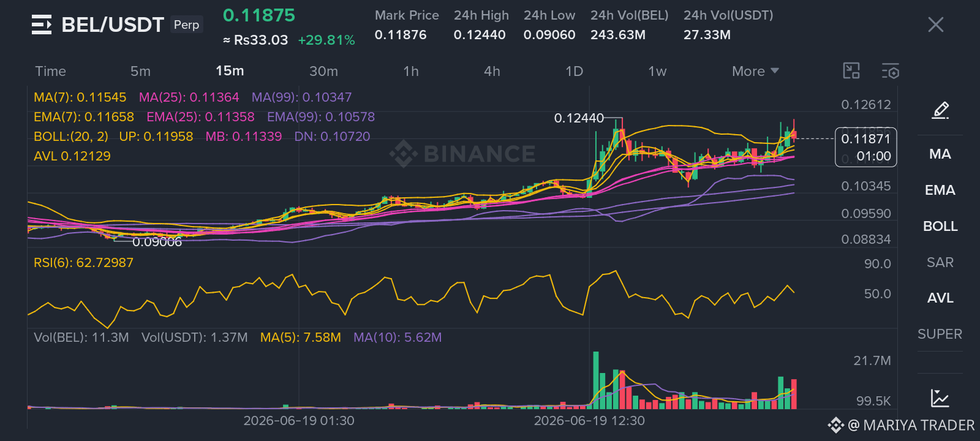Click the 99.5K volume axis label
Image resolution: width=980 pixels, height=441 pixels.
[873, 401]
